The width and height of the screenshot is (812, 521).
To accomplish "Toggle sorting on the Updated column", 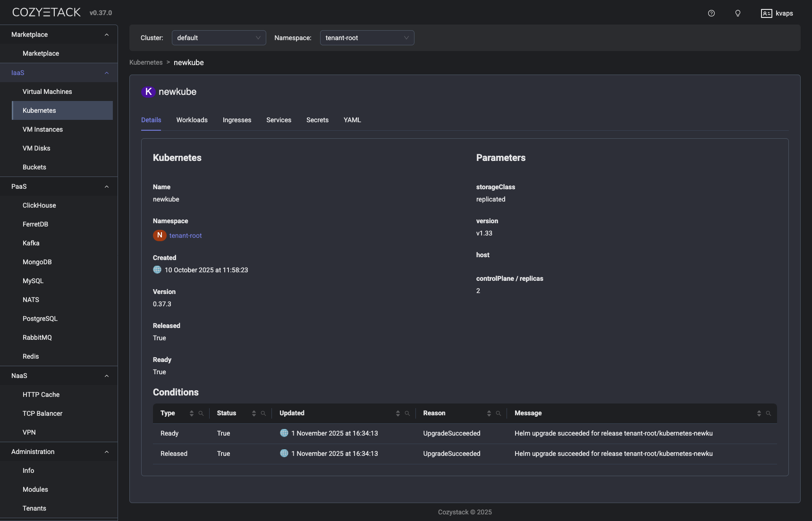I will click(398, 413).
